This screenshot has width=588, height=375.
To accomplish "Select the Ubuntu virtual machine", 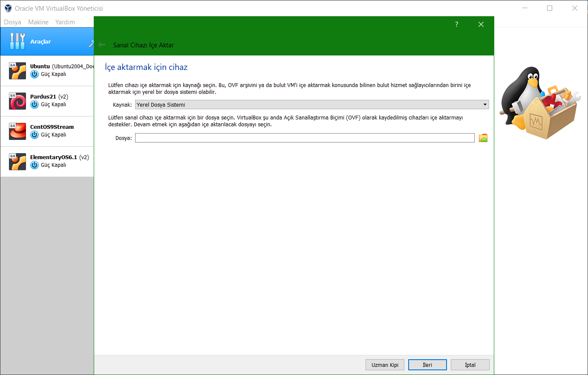I will tap(47, 71).
